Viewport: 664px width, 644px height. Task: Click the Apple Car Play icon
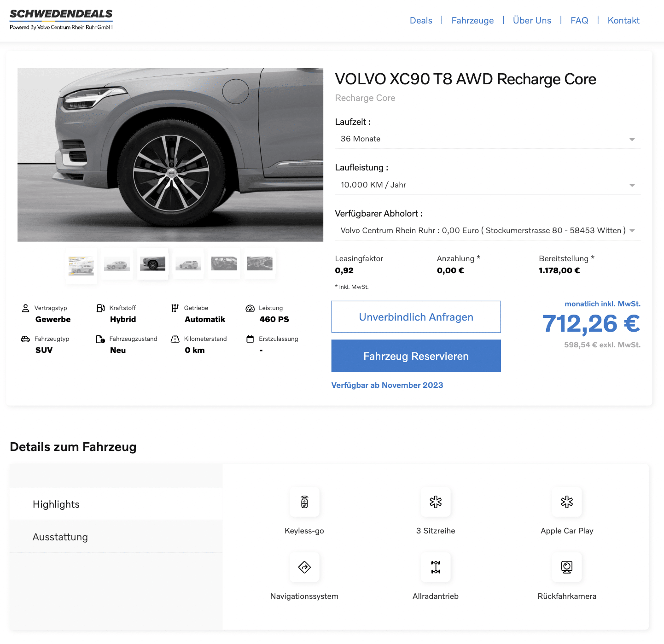[567, 502]
